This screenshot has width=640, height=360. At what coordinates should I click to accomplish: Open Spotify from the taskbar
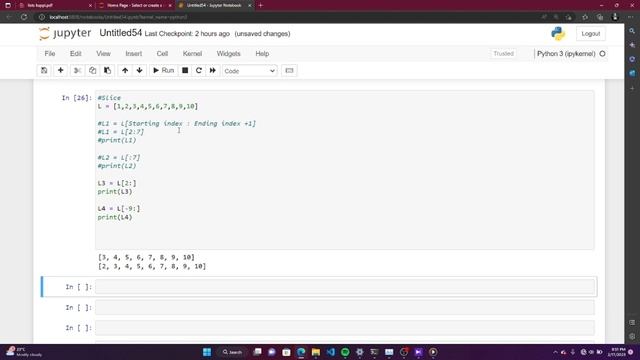[345, 352]
